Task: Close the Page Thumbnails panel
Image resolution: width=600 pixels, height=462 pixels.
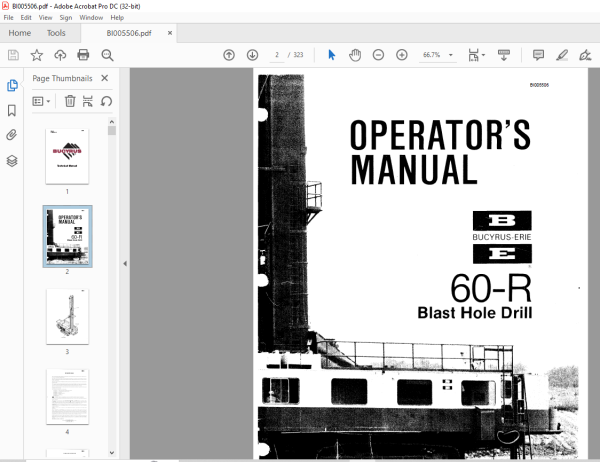Action: tap(104, 78)
